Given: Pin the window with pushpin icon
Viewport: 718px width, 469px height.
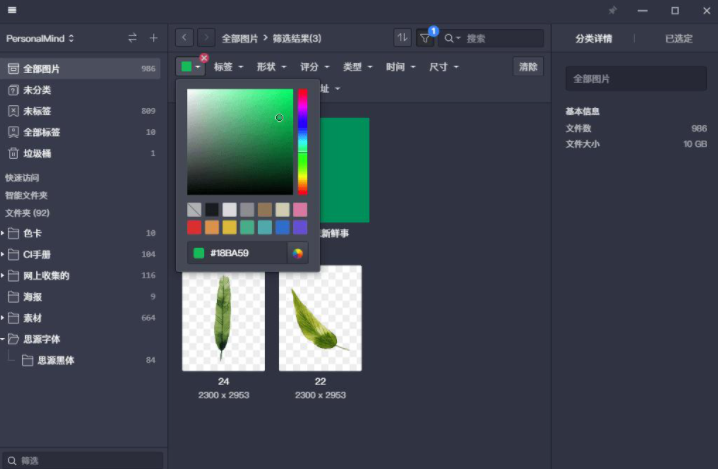Looking at the screenshot, I should click(613, 10).
